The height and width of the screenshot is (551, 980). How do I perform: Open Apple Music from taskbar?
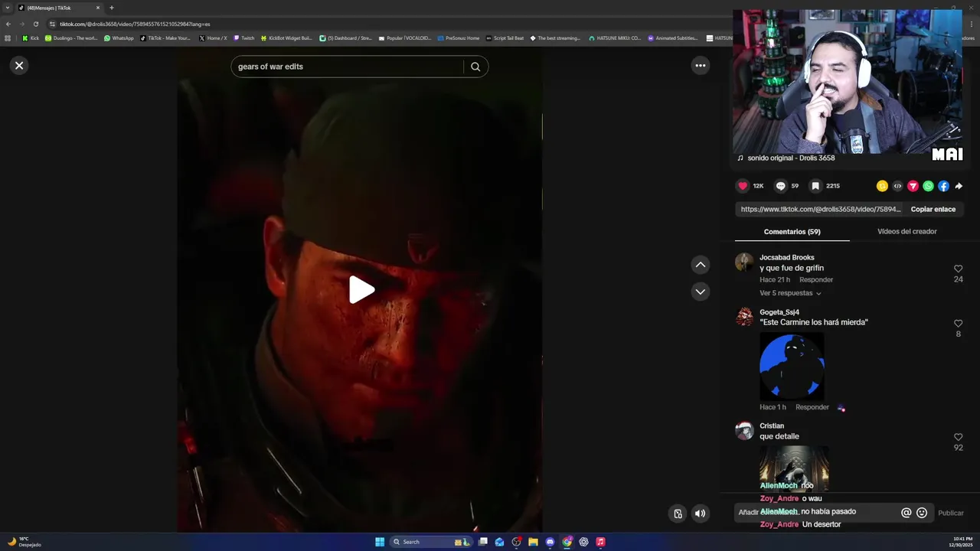(x=600, y=542)
